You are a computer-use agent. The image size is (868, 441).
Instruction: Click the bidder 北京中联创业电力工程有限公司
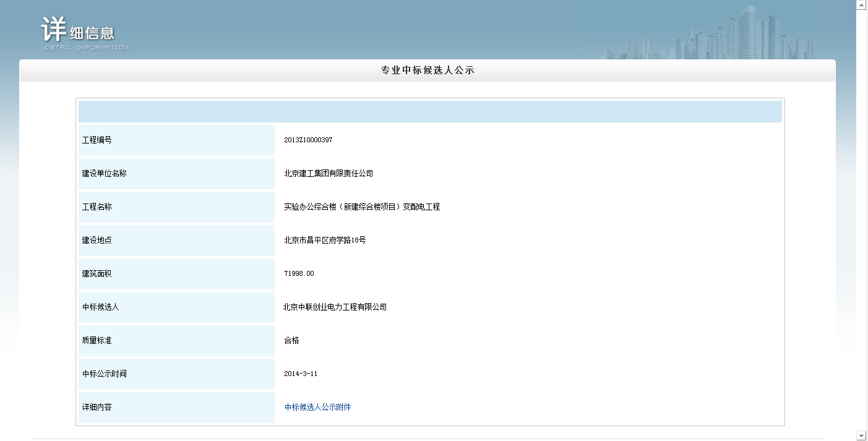click(x=335, y=307)
